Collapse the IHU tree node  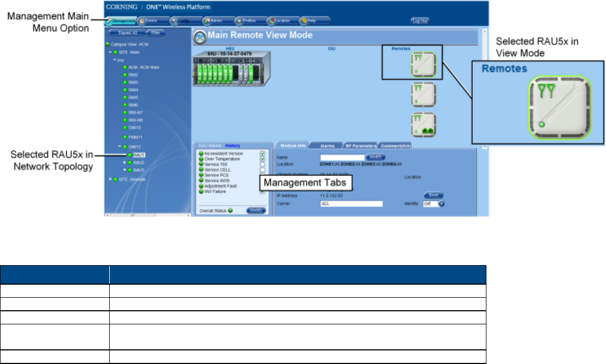coord(115,60)
